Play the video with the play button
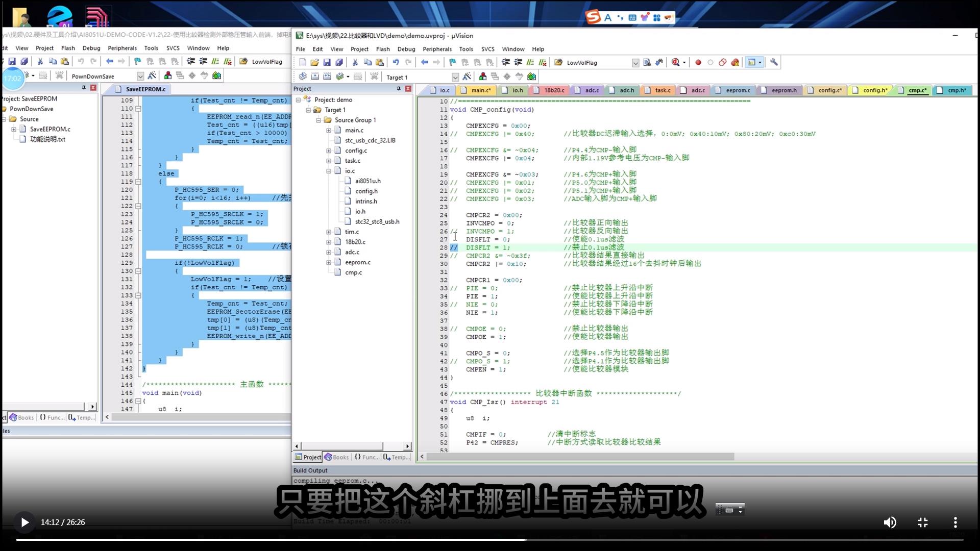 point(24,522)
